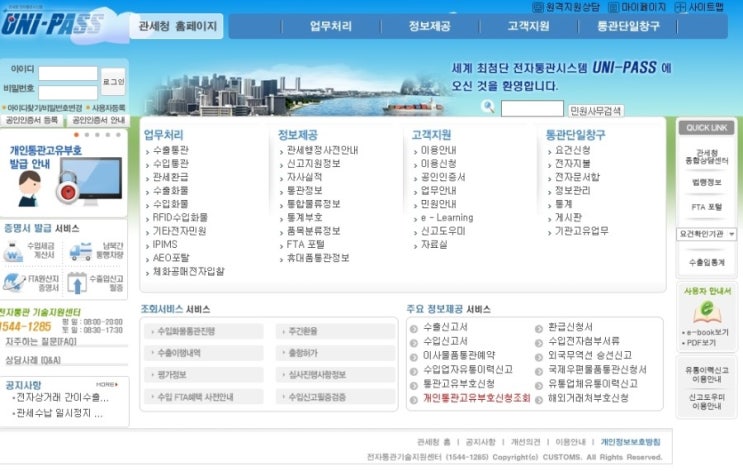Open 통관단일창구 top menu

[628, 26]
